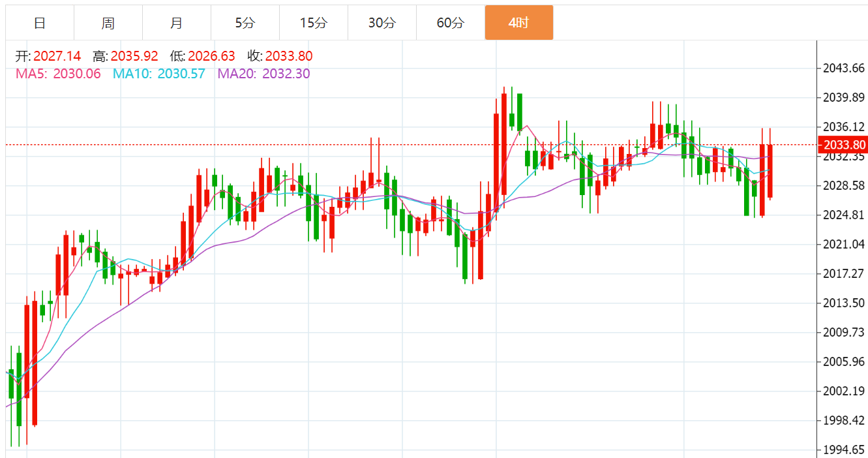This screenshot has width=868, height=458.
Task: Click the 1998.42 price axis label
Action: [844, 421]
